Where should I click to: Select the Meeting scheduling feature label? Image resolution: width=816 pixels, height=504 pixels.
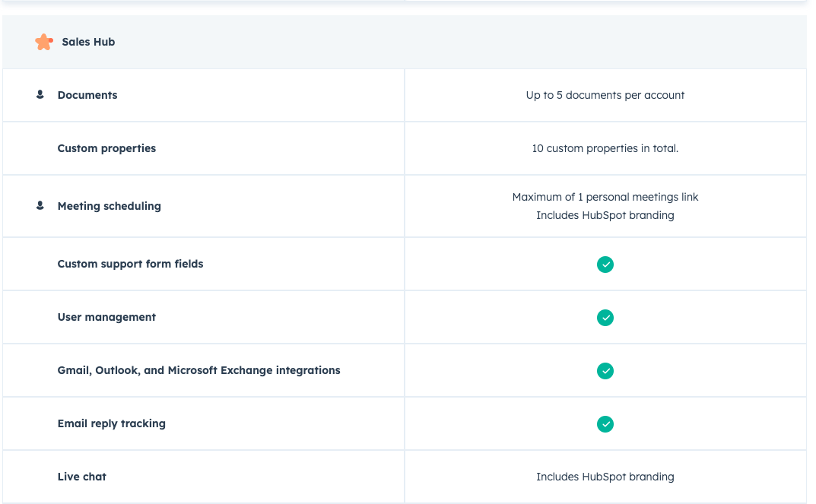pos(109,206)
